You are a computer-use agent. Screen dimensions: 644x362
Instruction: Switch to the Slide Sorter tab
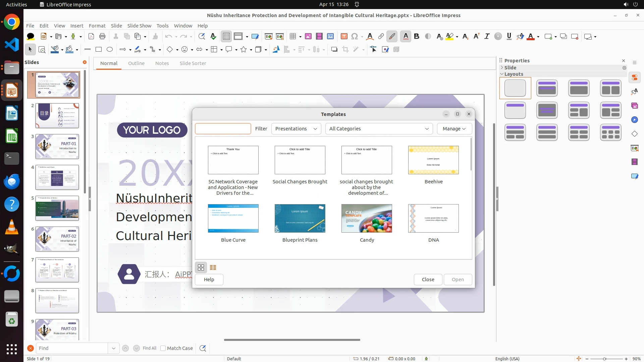click(x=193, y=63)
